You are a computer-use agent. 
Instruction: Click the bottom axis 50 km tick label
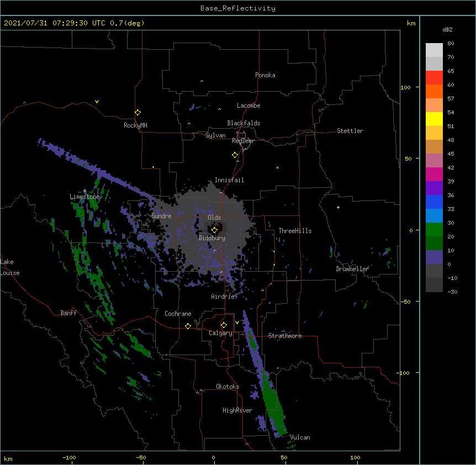click(284, 457)
